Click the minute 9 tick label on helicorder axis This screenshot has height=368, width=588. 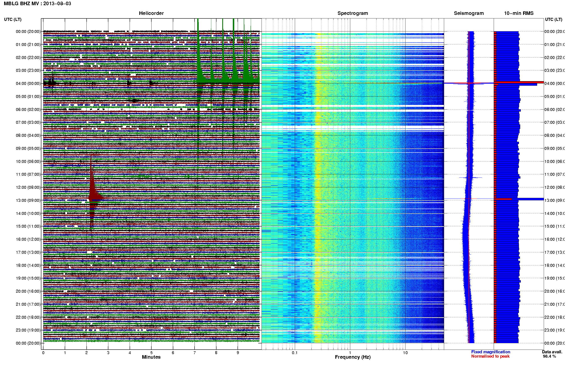238,353
